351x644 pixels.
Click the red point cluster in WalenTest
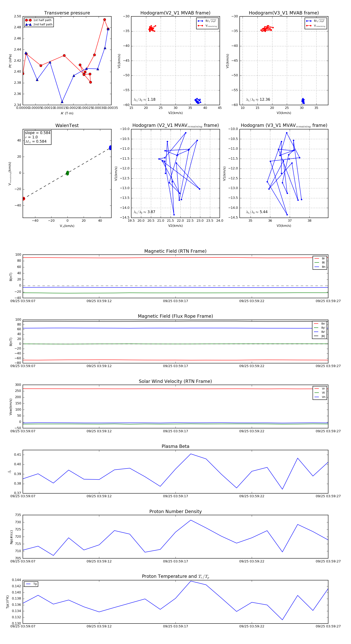[23, 199]
